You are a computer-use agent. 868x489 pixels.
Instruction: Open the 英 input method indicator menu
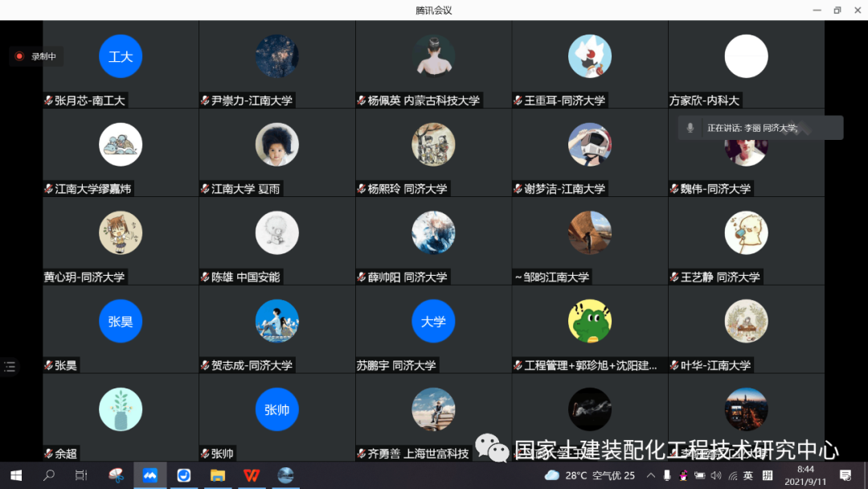[x=747, y=475]
